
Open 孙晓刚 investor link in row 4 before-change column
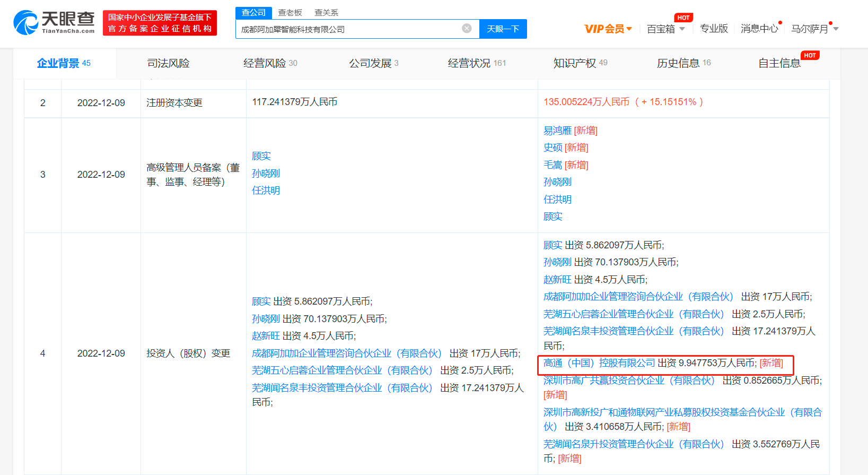(266, 319)
